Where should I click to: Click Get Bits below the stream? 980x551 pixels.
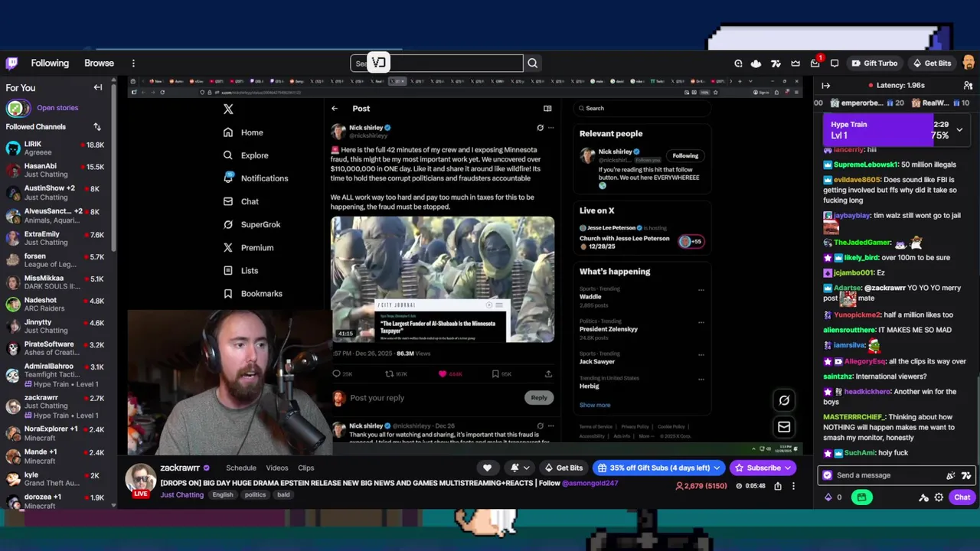coord(563,468)
